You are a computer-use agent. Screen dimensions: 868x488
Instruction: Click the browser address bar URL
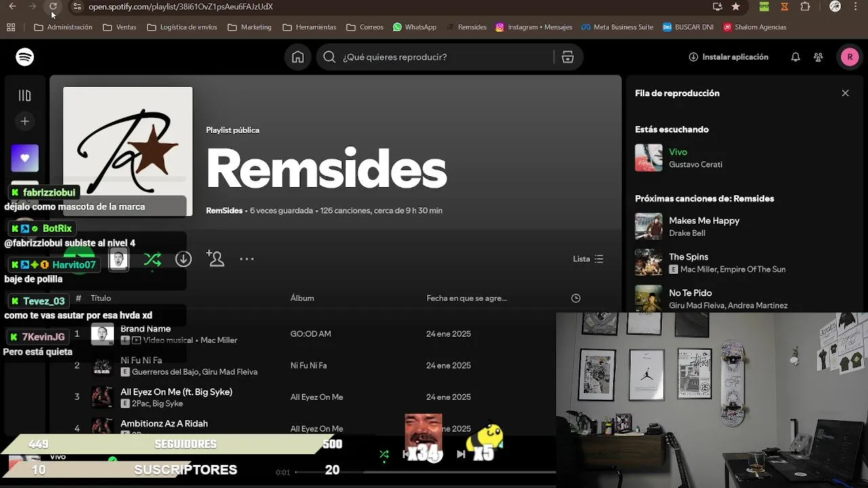[180, 7]
